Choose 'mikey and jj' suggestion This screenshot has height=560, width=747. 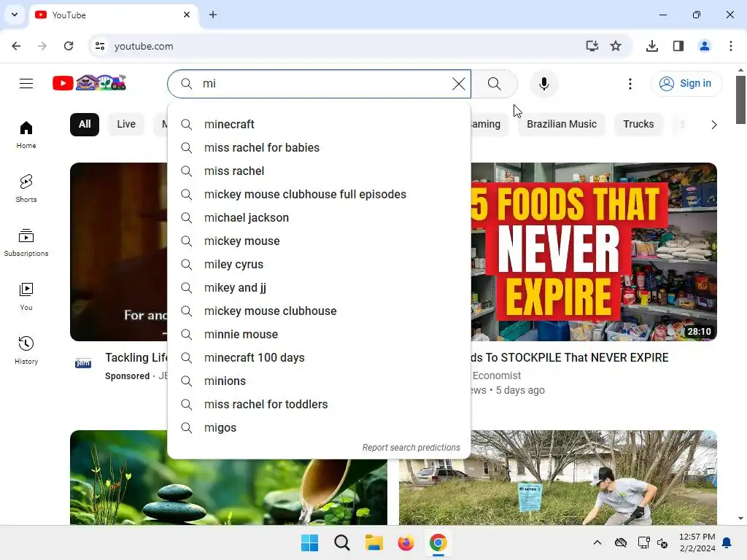point(320,287)
